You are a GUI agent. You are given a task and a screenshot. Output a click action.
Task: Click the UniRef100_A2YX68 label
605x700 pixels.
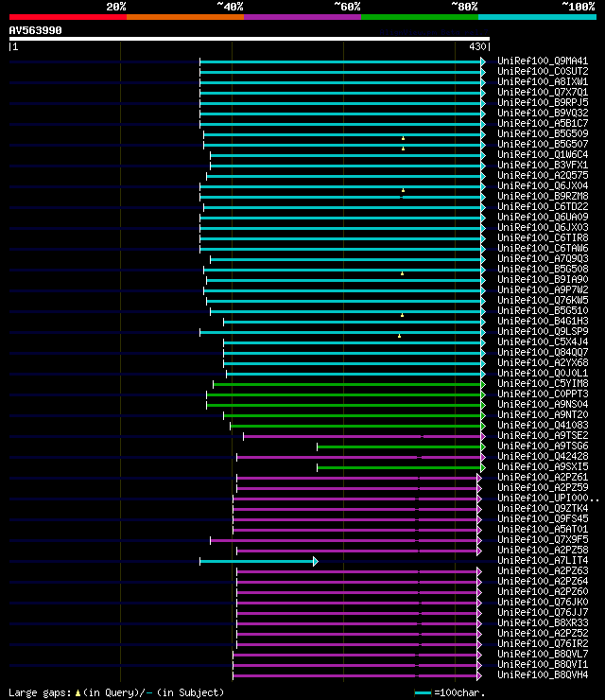coord(543,362)
